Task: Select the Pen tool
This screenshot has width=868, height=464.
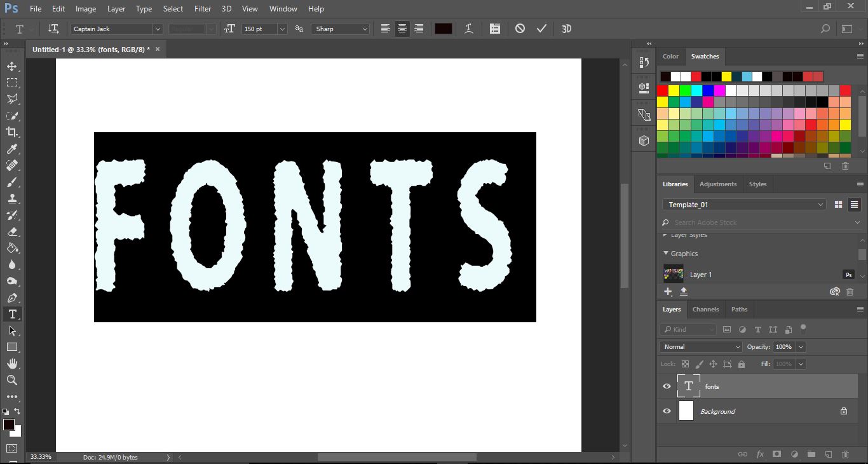Action: (12, 297)
